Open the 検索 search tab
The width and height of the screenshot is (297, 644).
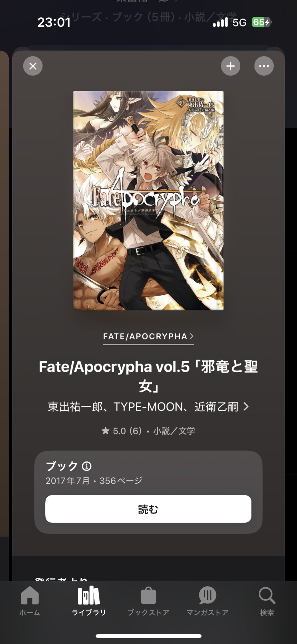pos(267,601)
